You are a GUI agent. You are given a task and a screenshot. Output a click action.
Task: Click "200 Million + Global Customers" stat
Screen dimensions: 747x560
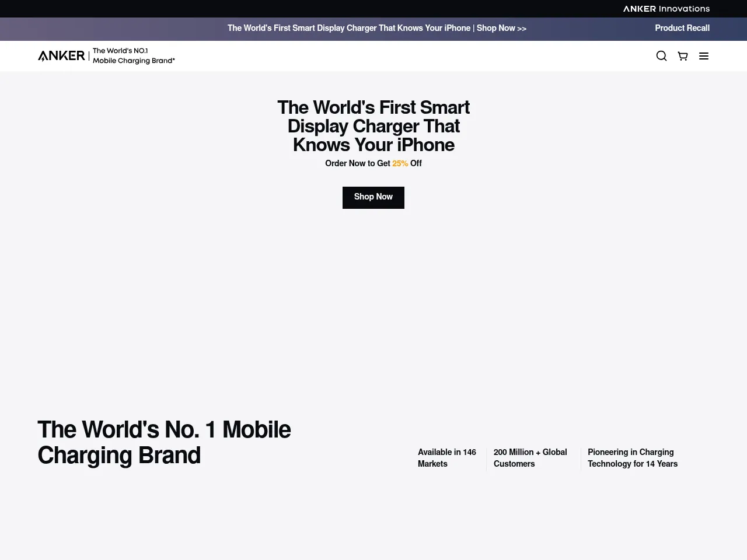(530, 458)
